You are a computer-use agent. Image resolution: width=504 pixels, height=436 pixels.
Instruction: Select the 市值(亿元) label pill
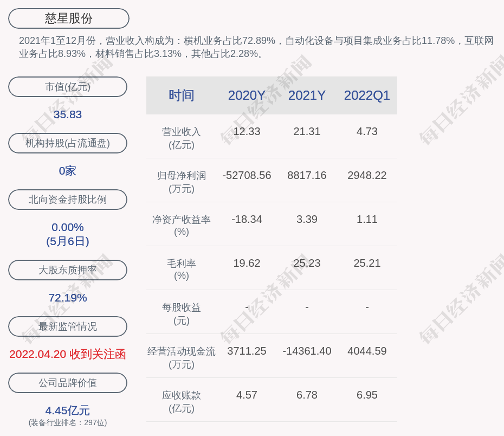[x=68, y=87]
